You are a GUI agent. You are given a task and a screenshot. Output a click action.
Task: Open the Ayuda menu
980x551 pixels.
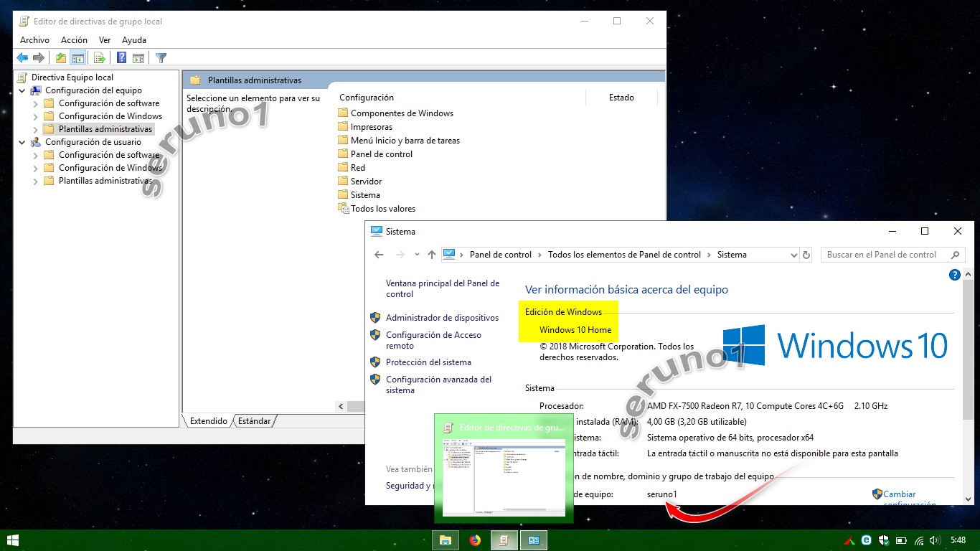(134, 40)
